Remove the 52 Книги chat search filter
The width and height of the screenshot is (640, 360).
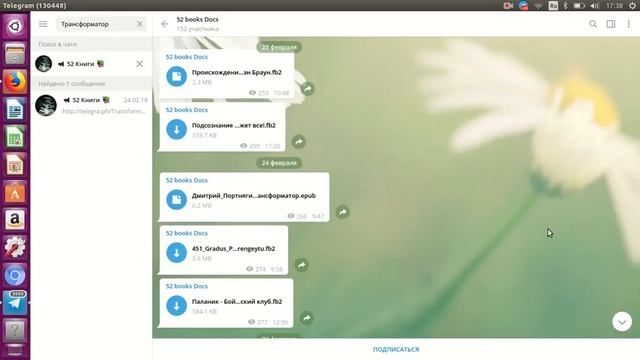pyautogui.click(x=140, y=64)
